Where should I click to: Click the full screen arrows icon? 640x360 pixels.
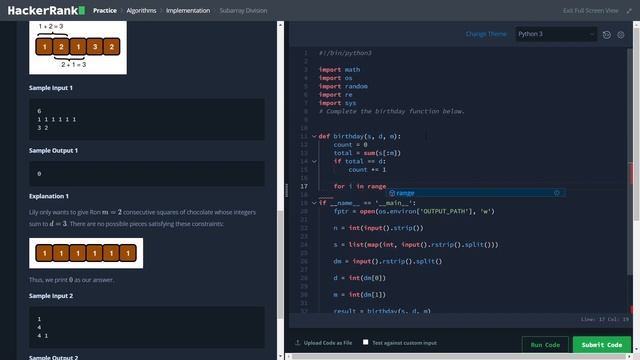(629, 11)
